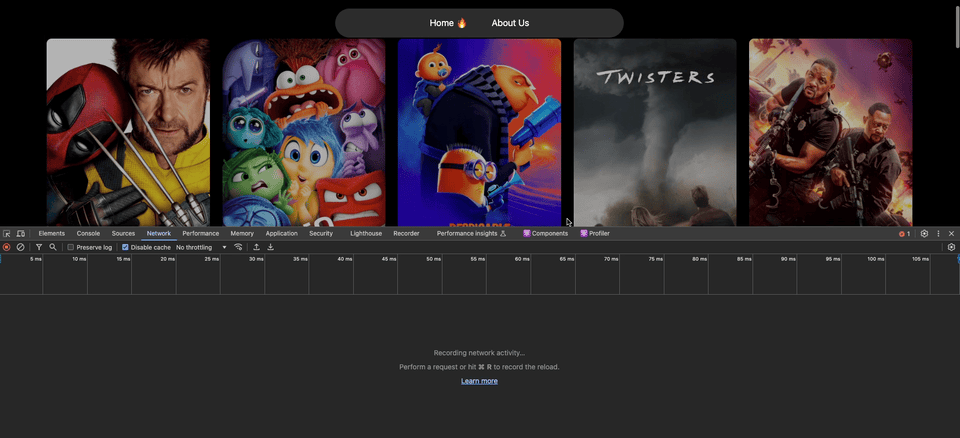Activate the inspect element picker icon
The height and width of the screenshot is (438, 960).
7,233
